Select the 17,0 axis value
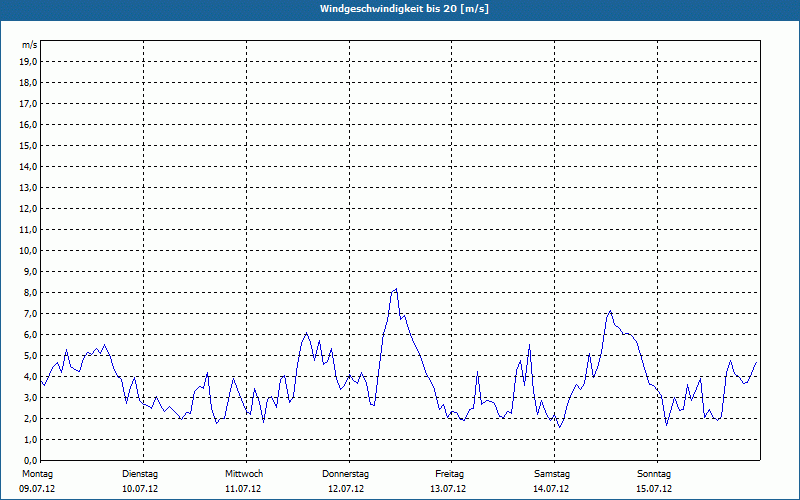 coord(29,104)
